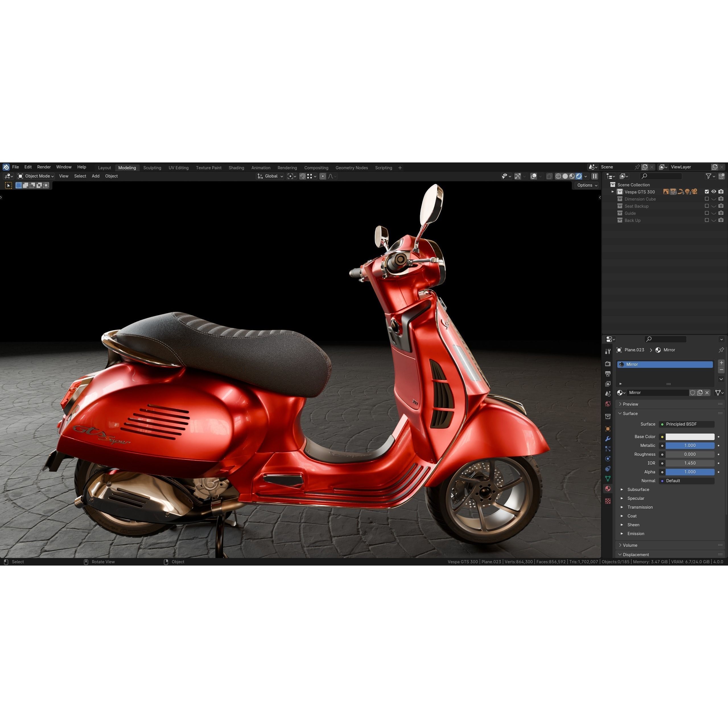Screen dimensions: 728x728
Task: Click the Base Color swatch
Action: pyautogui.click(x=690, y=437)
